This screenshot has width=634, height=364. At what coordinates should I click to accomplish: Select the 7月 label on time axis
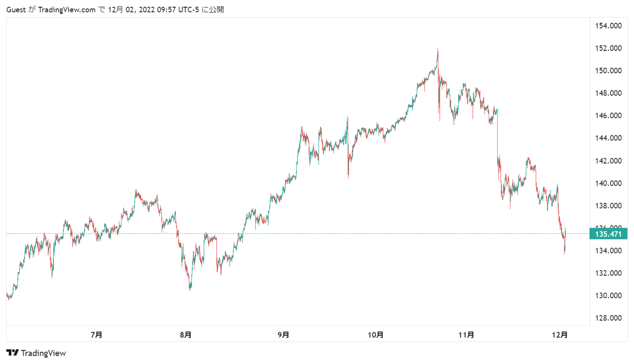[96, 334]
